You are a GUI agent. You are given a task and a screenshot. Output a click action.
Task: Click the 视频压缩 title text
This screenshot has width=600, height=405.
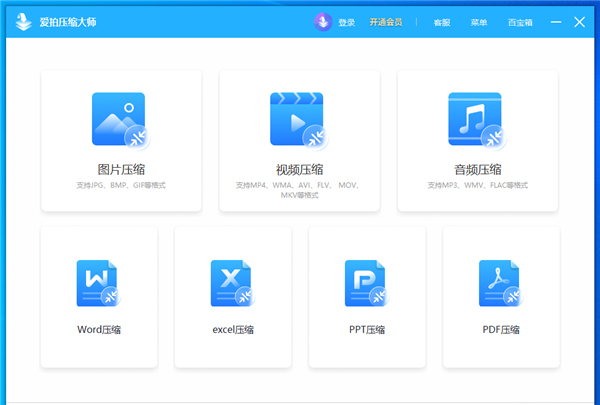coord(299,169)
